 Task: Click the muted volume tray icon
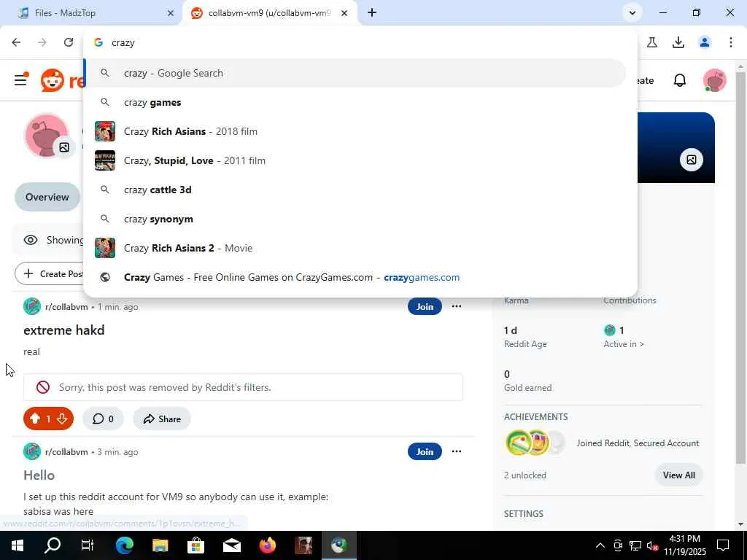[653, 546]
